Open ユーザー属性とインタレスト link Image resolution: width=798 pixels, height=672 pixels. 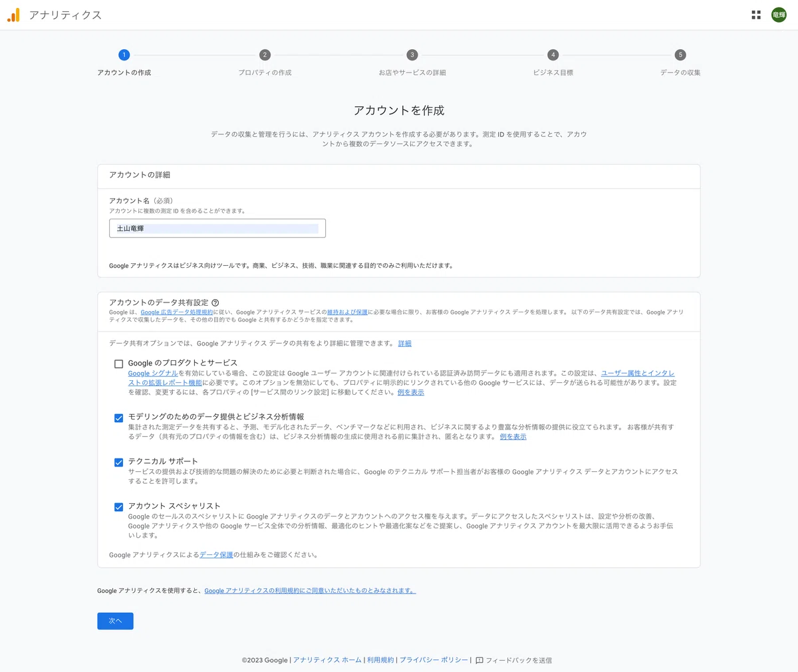638,374
